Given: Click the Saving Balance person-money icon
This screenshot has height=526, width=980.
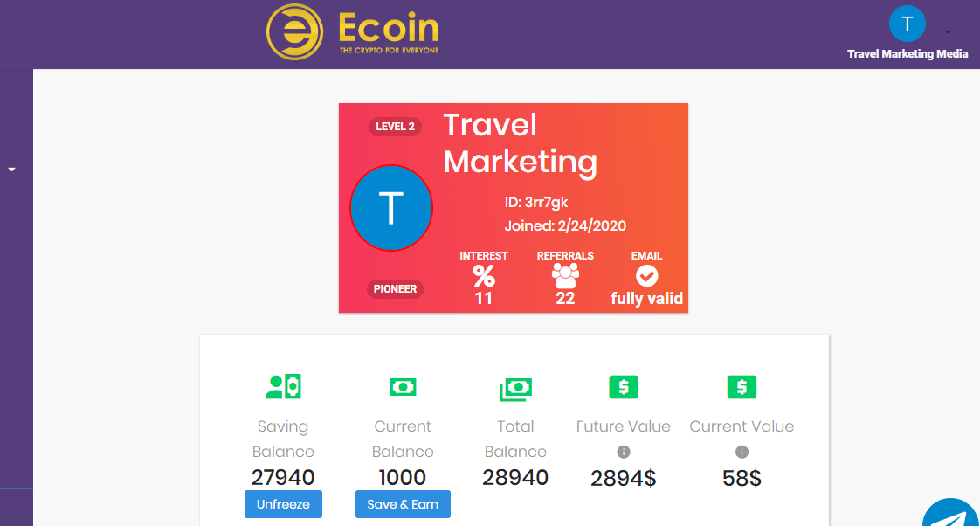Looking at the screenshot, I should tap(283, 386).
